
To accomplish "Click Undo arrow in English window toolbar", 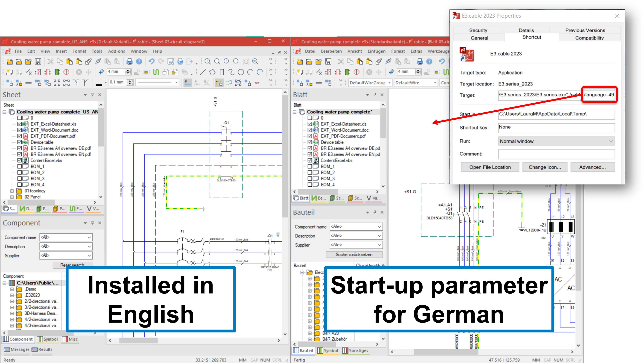I will pos(151,62).
